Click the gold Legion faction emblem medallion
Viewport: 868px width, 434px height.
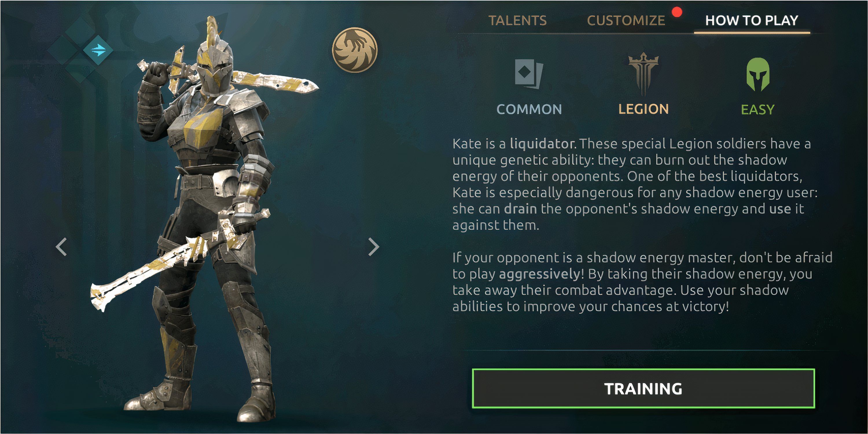355,50
